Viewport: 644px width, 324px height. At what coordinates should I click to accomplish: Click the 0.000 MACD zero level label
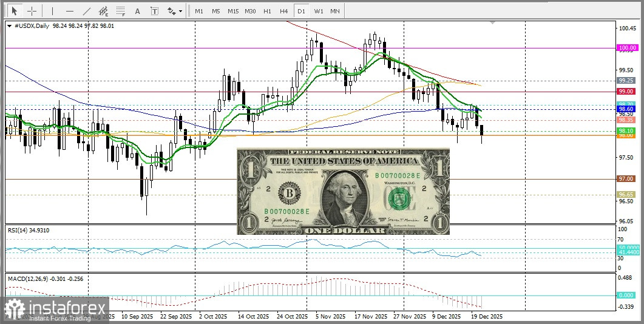pyautogui.click(x=627, y=295)
